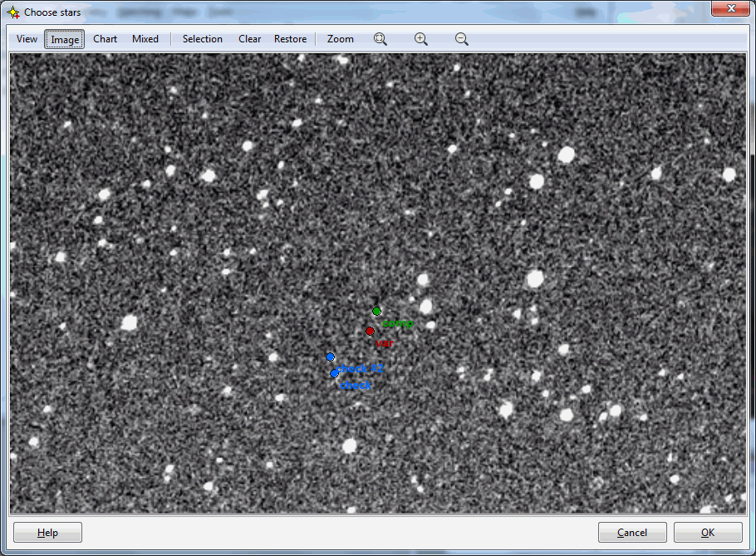Switch display mode to Chart
Image resolution: width=756 pixels, height=556 pixels.
pos(106,39)
